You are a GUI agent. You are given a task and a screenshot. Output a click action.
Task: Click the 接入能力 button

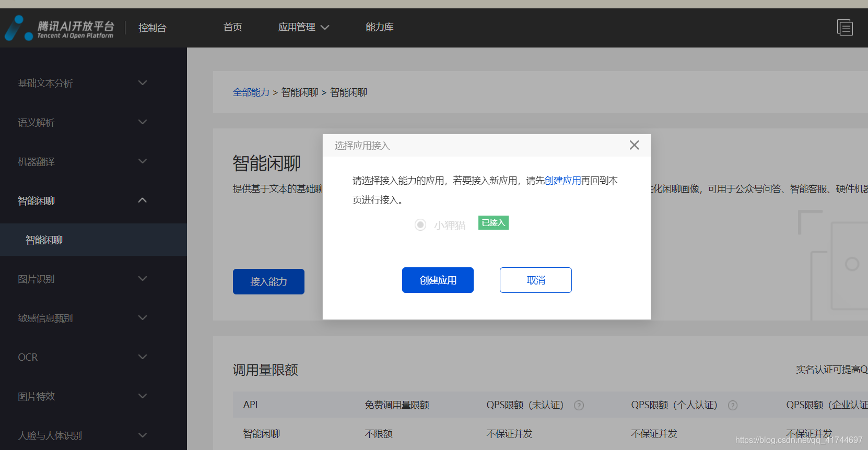pos(268,281)
